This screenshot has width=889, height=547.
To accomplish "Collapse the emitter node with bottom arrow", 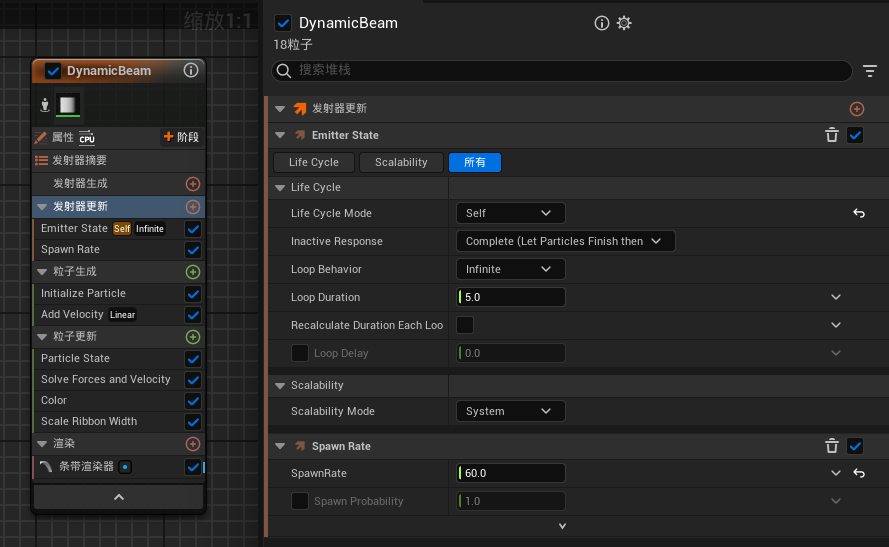I will 118,497.
